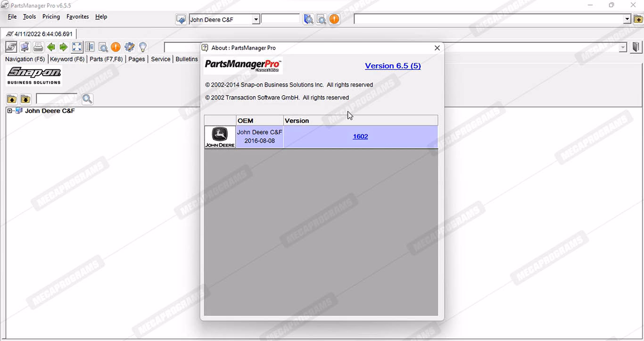This screenshot has height=341, width=644.
Task: Open the John Deere C&F catalog dropdown
Action: point(256,19)
